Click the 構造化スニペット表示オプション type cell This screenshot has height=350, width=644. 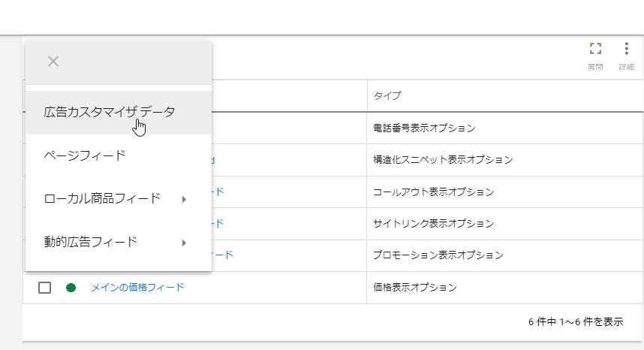pyautogui.click(x=442, y=160)
